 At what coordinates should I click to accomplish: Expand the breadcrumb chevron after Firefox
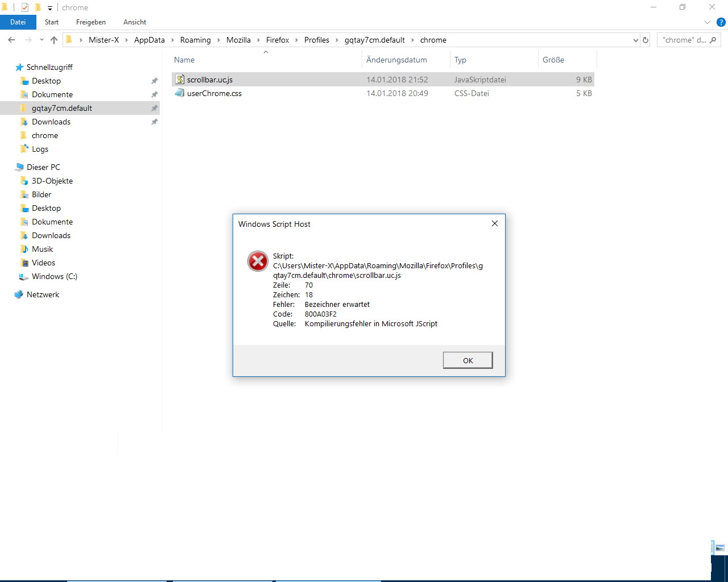click(296, 40)
